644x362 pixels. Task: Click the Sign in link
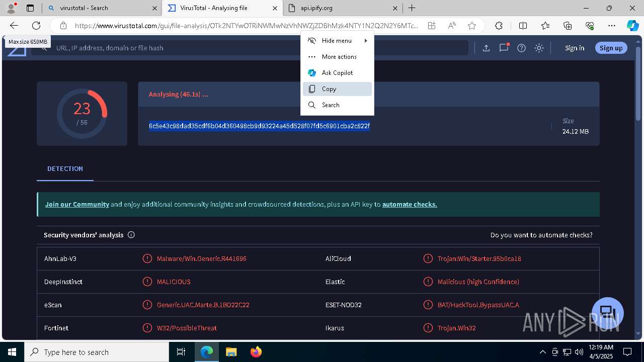click(575, 48)
